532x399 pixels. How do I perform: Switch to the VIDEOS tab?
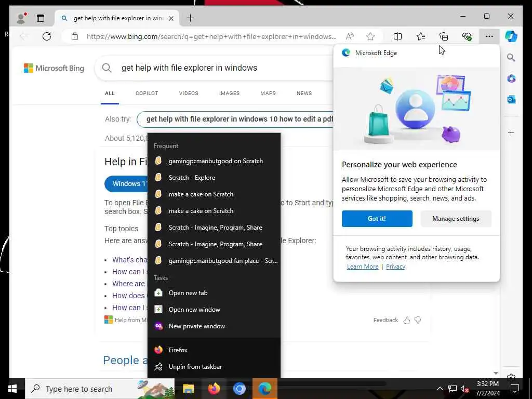[x=189, y=94]
